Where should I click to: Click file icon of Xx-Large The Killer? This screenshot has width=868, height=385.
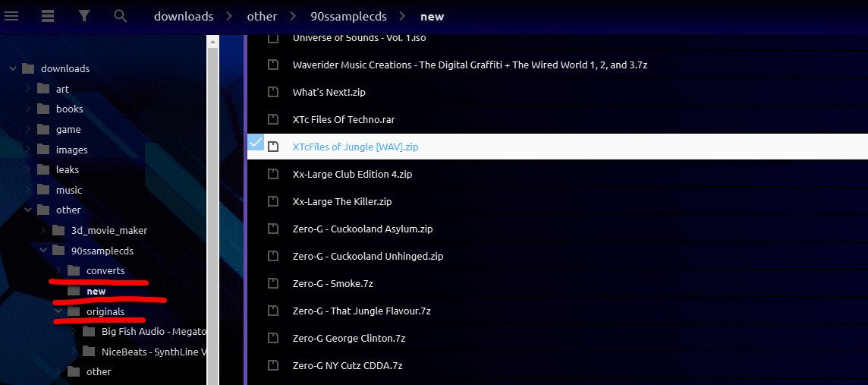click(273, 201)
